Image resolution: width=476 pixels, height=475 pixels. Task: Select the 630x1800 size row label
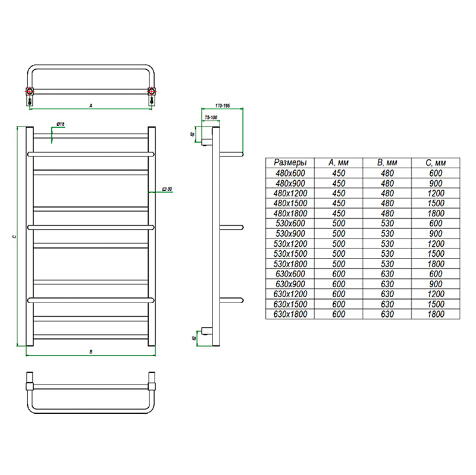tap(290, 314)
